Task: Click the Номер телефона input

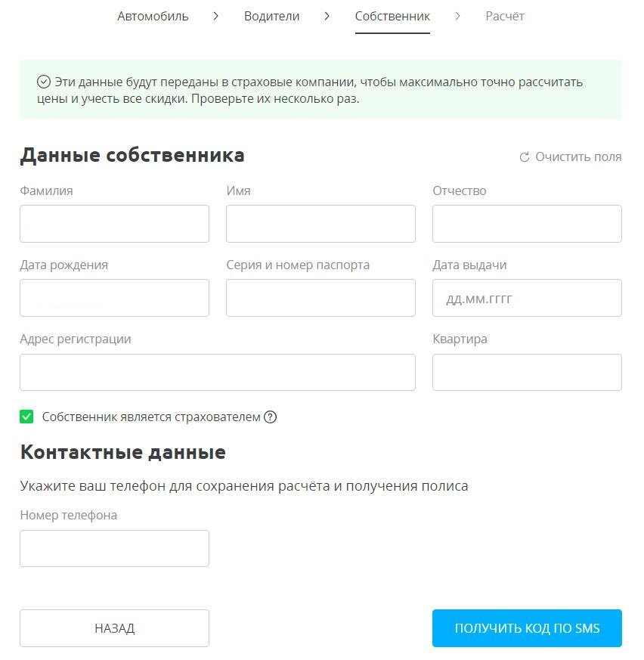Action: tap(114, 547)
